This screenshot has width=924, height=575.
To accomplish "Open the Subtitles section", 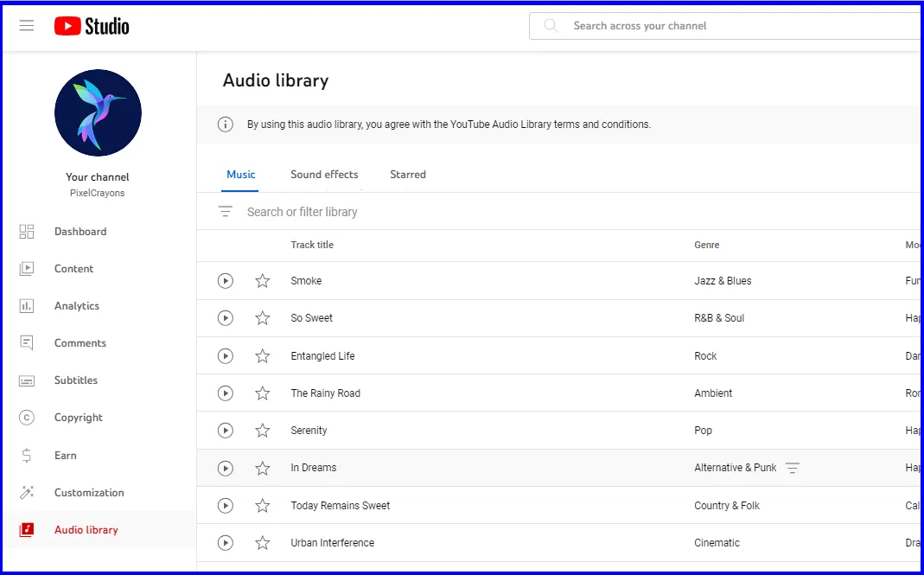I will (26, 380).
